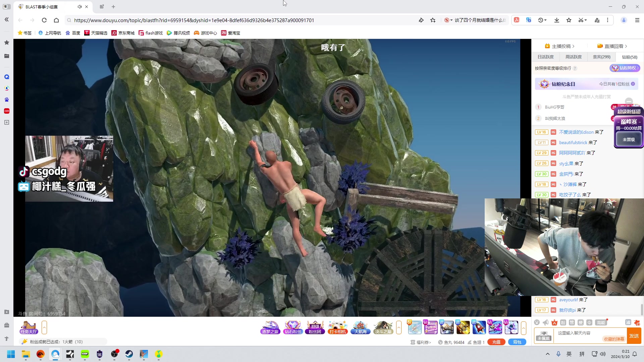The image size is (644, 362).
Task: Open the 钻粉特权 privileges button
Action: click(x=625, y=68)
